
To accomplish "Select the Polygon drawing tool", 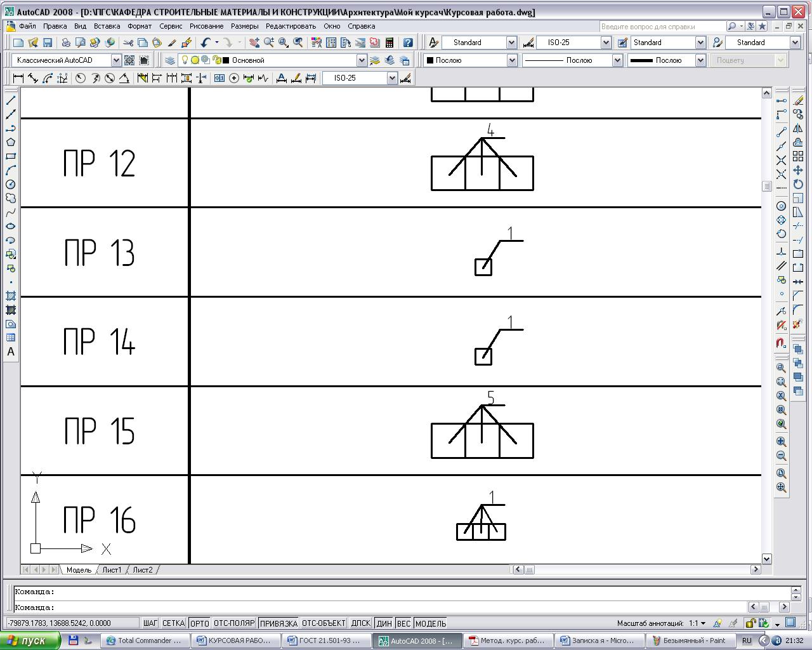I will click(x=11, y=142).
